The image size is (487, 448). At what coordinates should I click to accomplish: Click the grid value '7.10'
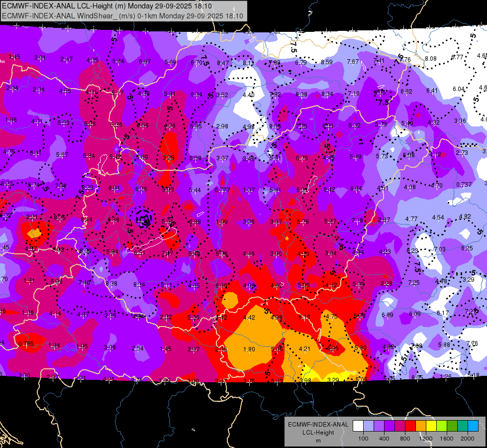point(354,93)
